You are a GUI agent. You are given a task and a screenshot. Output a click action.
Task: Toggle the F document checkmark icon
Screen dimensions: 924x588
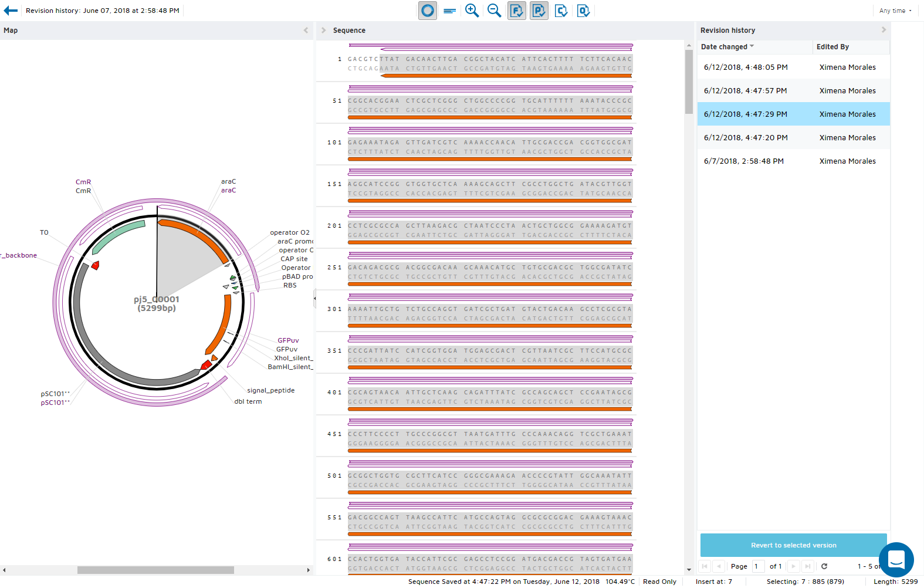click(x=516, y=11)
